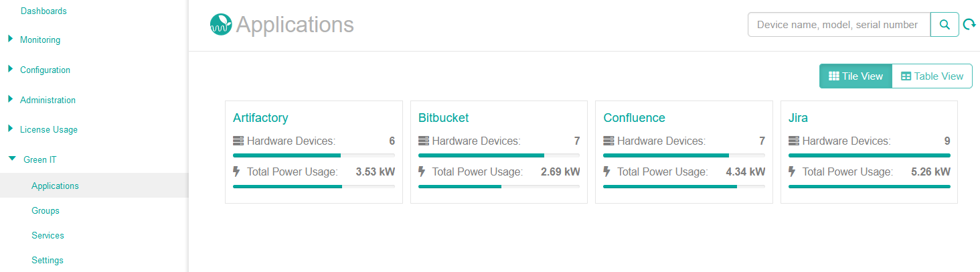The width and height of the screenshot is (980, 272).
Task: Expand the Administration menu section
Action: point(47,100)
